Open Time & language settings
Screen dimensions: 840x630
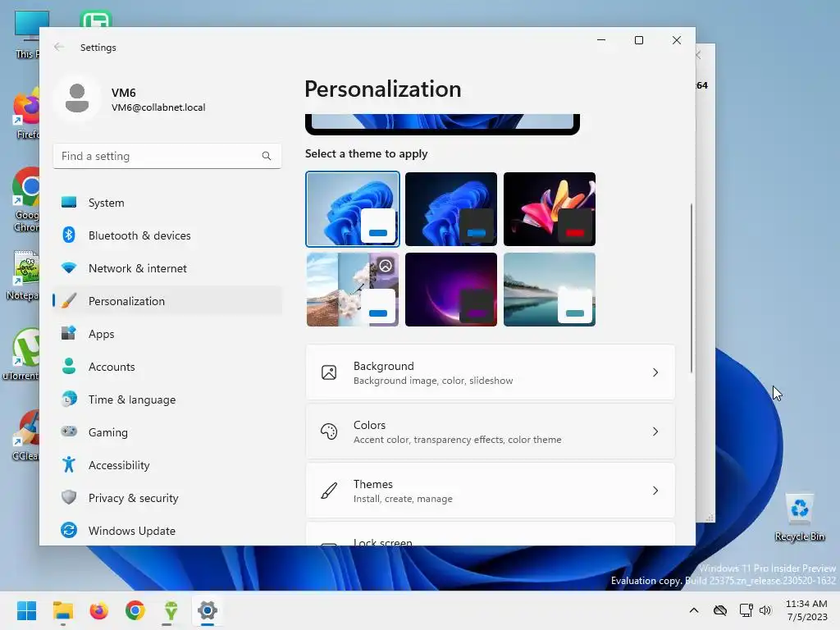[x=167, y=399]
